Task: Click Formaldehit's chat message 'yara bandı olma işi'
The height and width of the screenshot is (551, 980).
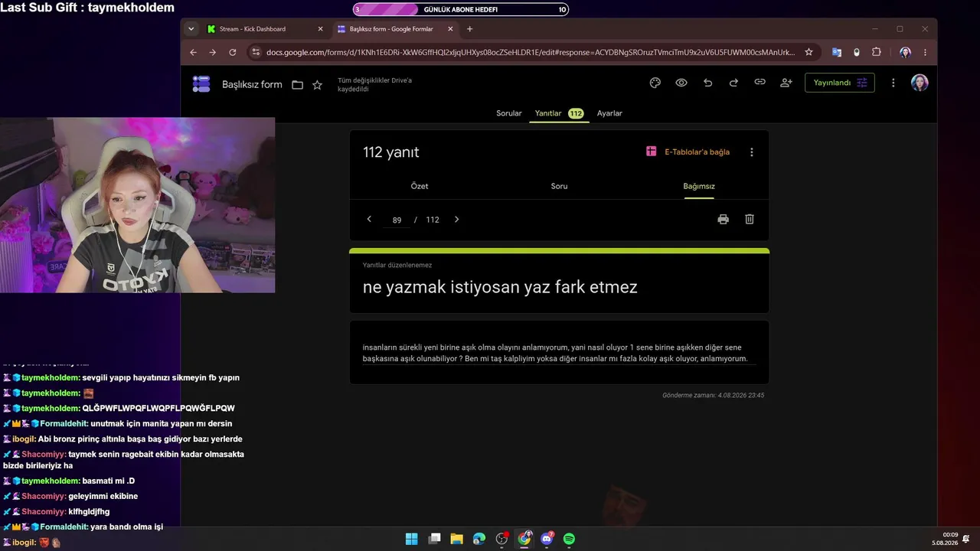Action: 126,527
